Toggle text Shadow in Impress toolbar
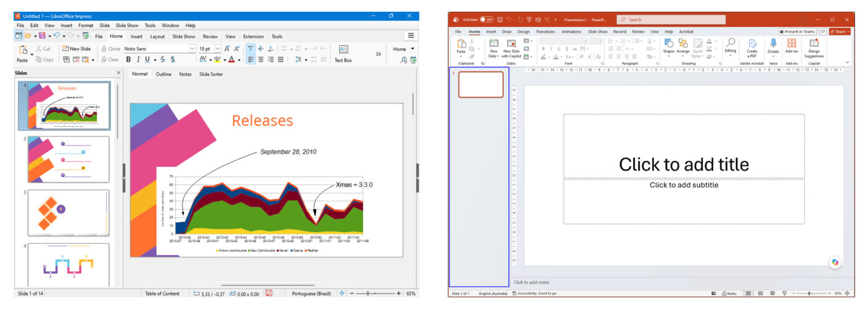Image resolution: width=868 pixels, height=309 pixels. point(172,60)
